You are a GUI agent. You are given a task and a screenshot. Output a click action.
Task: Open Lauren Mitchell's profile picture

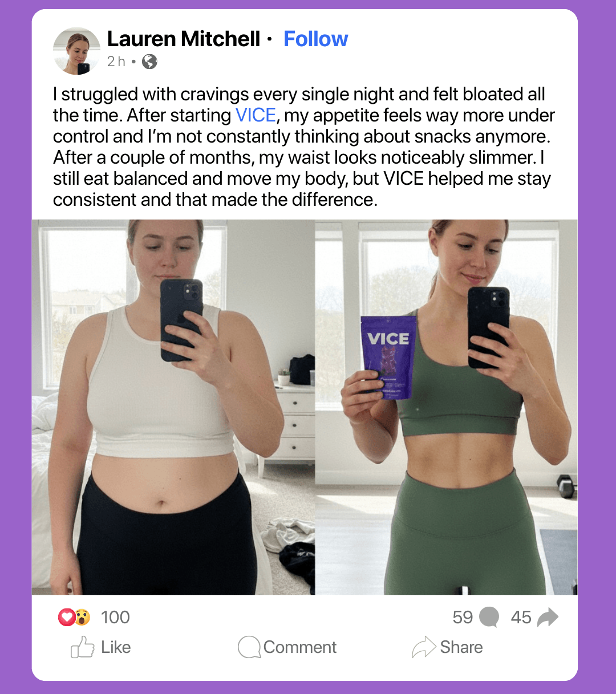point(76,51)
